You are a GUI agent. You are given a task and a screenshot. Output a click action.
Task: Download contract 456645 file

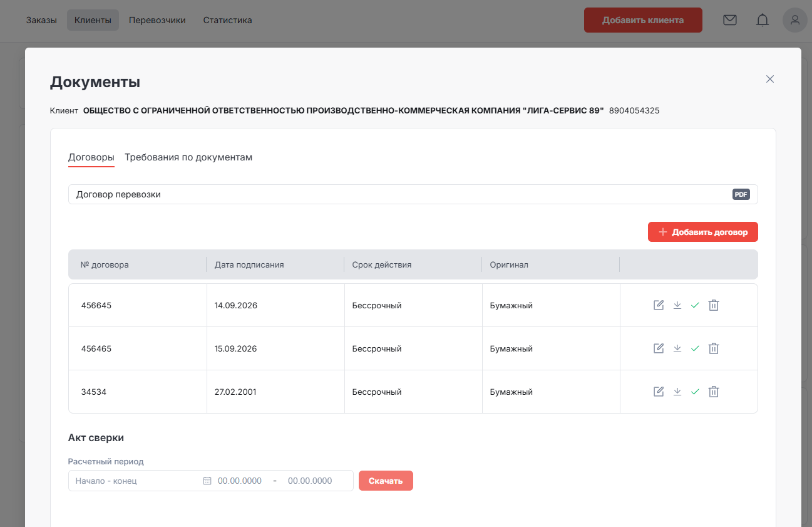677,305
